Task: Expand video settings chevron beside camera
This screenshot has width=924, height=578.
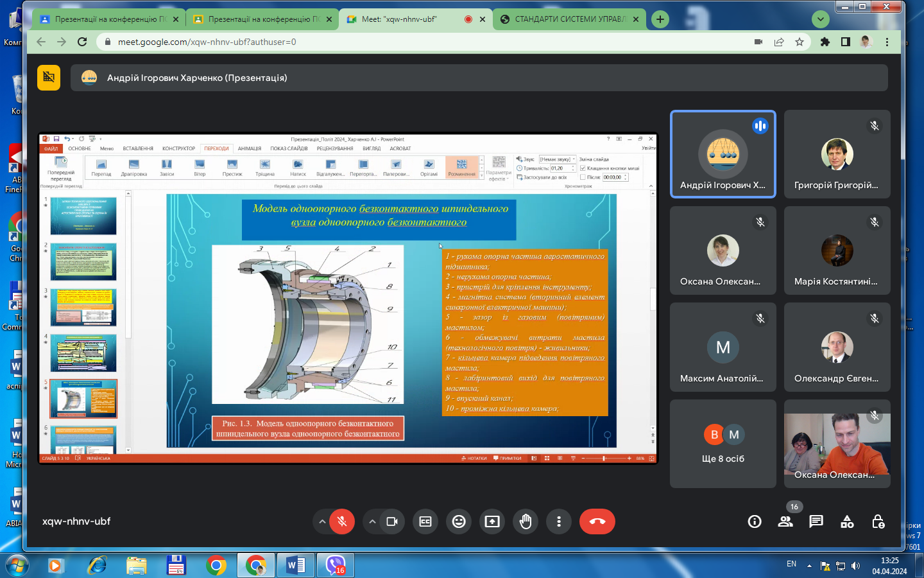Action: (372, 521)
